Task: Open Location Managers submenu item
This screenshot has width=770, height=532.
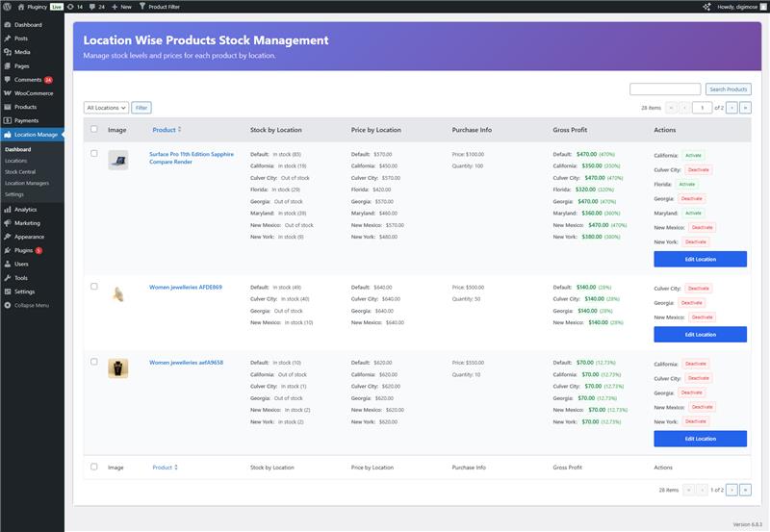Action: 26,183
